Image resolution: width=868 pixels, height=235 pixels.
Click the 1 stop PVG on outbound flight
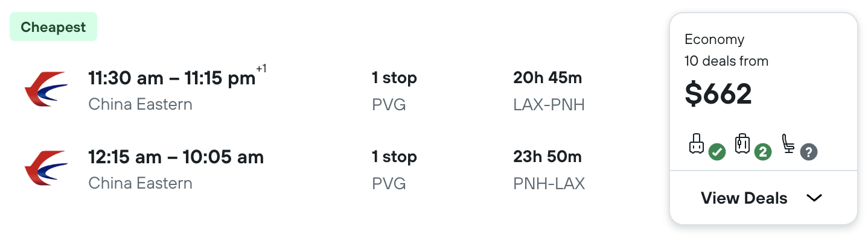tap(394, 90)
